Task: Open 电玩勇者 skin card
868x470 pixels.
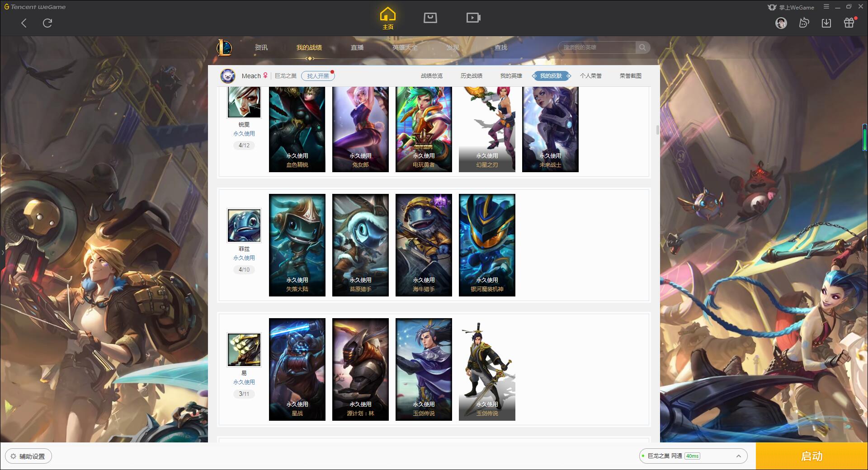Action: click(x=424, y=129)
